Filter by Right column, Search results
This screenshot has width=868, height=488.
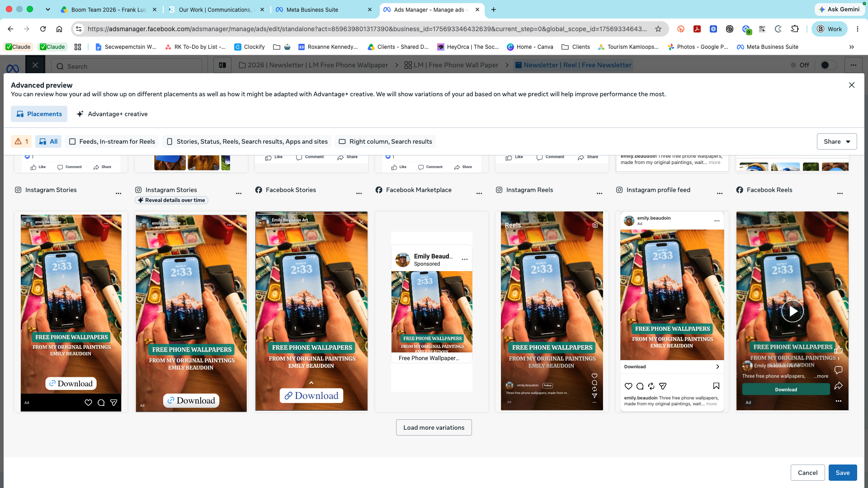coord(386,141)
